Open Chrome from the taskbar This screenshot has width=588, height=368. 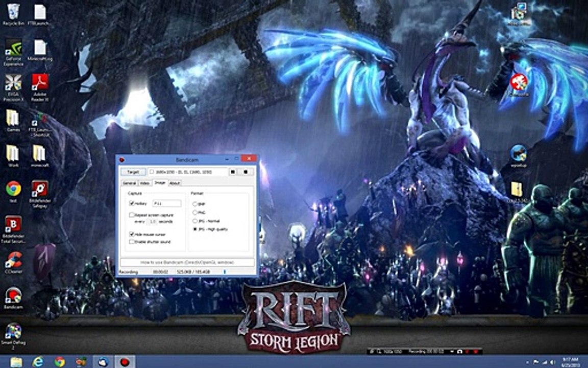point(60,362)
